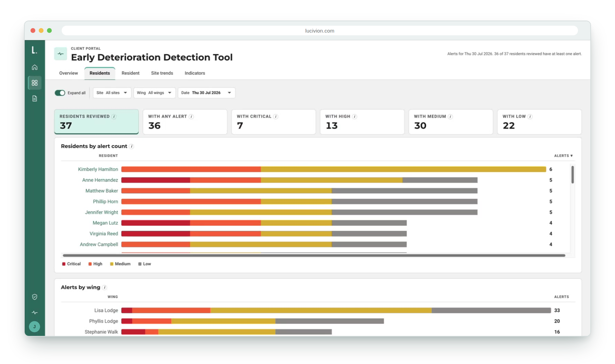Toggle the Low legend item
615x364 pixels.
click(144, 264)
